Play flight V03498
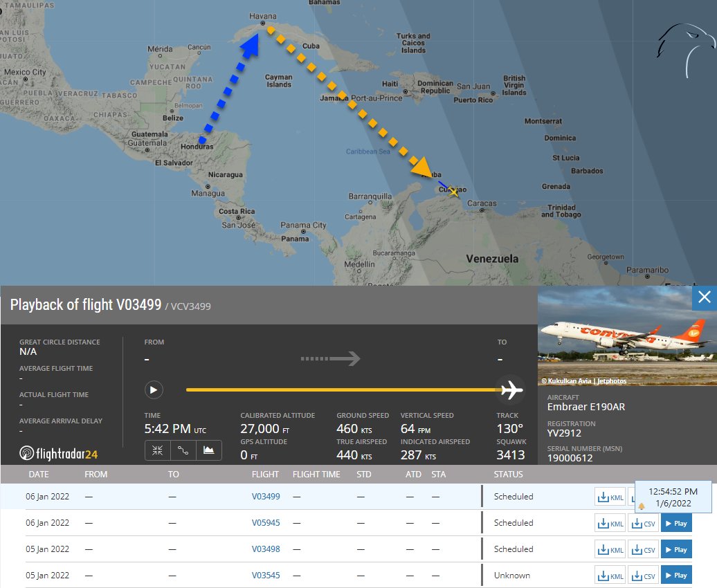717x588 pixels. click(x=676, y=549)
